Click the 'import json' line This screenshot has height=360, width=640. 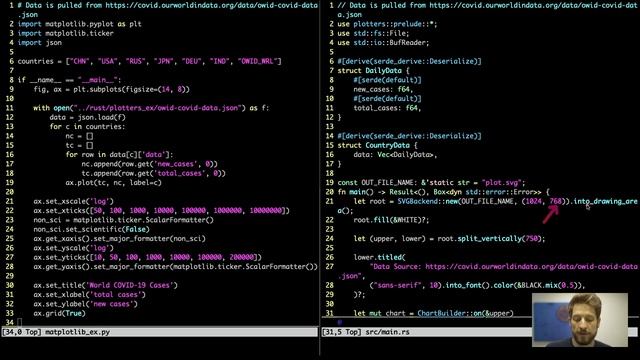tap(40, 43)
